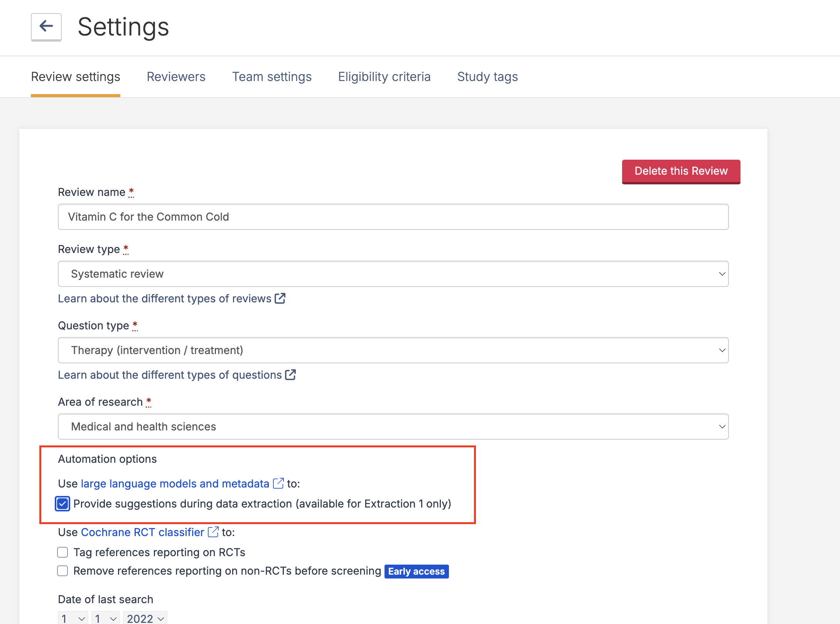840x624 pixels.
Task: Switch to the Reviewers tab
Action: coord(176,77)
